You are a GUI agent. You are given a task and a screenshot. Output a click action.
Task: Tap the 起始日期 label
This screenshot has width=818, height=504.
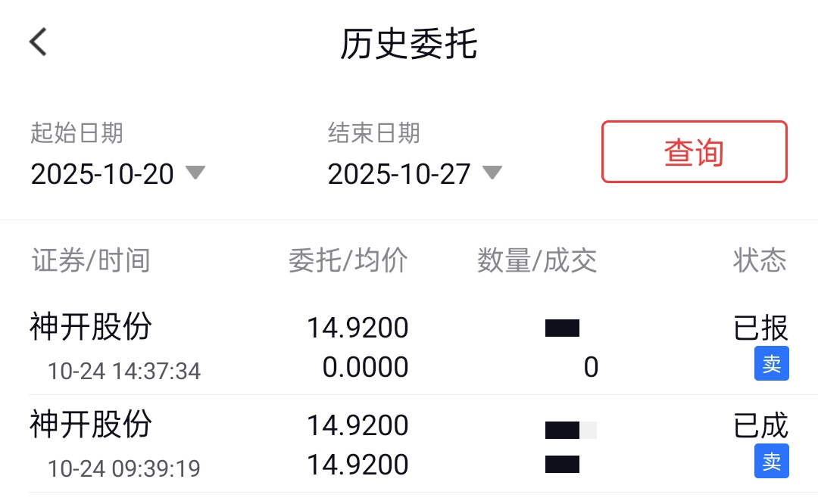[x=76, y=133]
